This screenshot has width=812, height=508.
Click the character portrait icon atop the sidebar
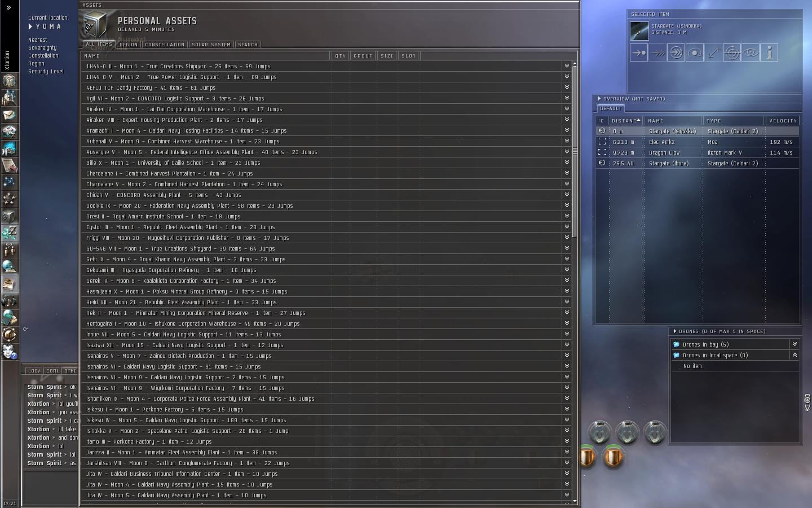pos(10,81)
